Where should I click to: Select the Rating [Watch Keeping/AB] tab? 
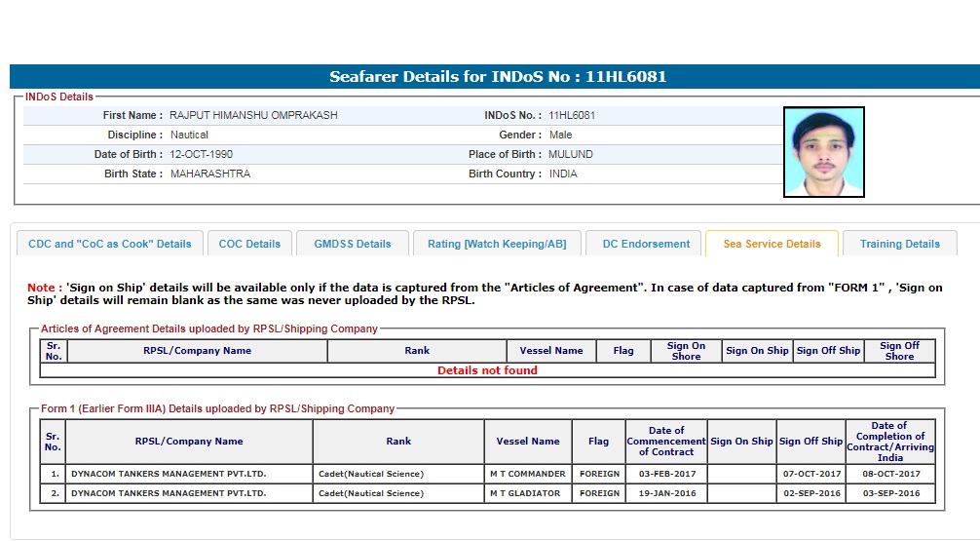pos(497,244)
